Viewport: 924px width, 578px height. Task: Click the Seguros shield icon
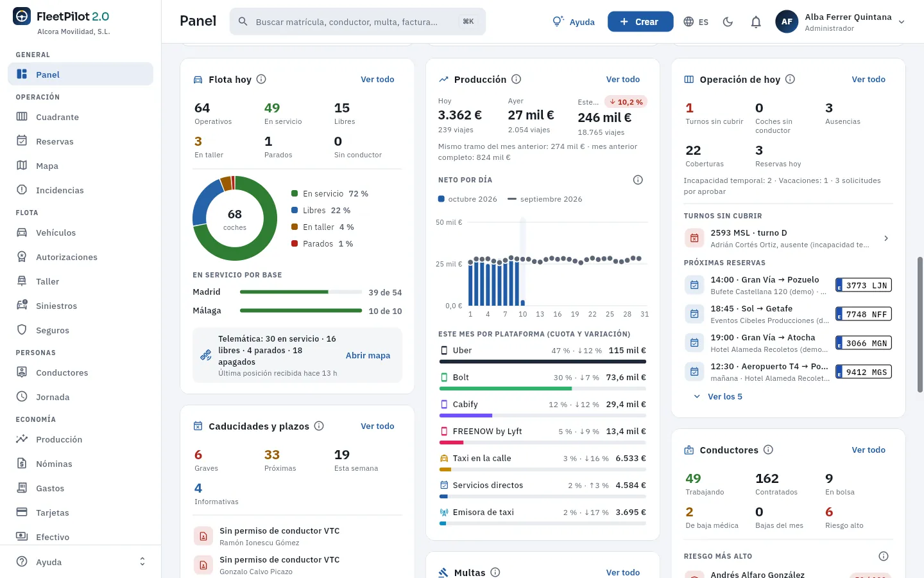coord(22,329)
